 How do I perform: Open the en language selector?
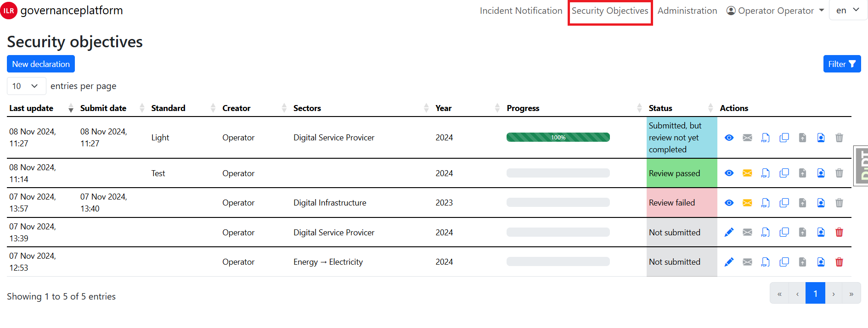pos(848,10)
